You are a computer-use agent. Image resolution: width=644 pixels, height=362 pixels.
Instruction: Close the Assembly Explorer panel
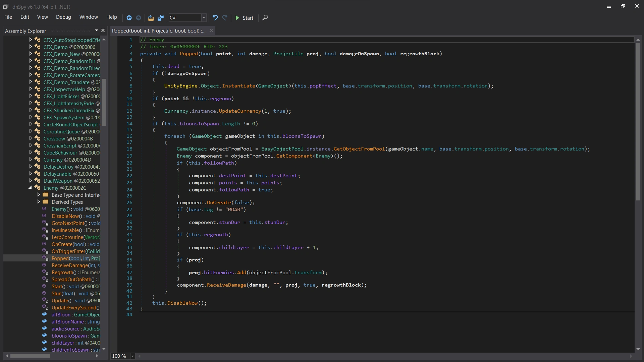point(103,31)
